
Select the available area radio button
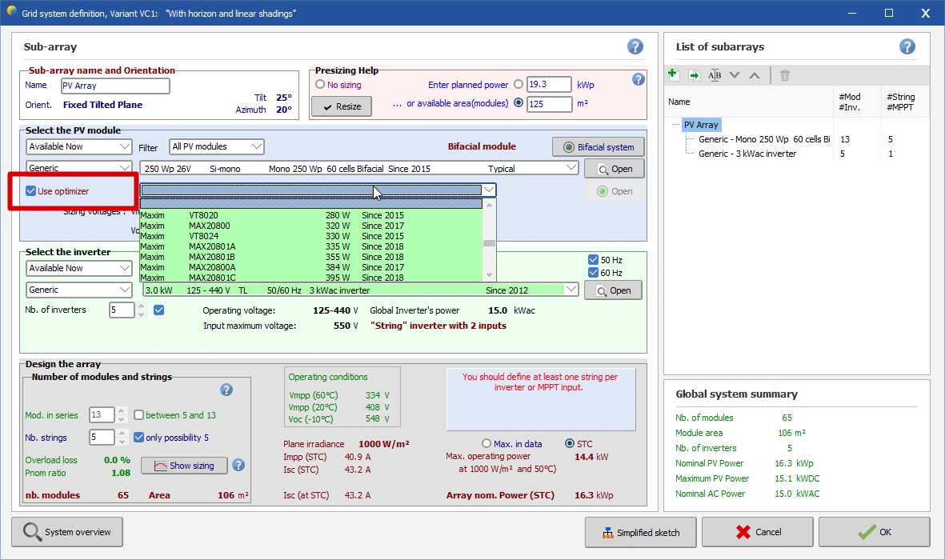[519, 103]
